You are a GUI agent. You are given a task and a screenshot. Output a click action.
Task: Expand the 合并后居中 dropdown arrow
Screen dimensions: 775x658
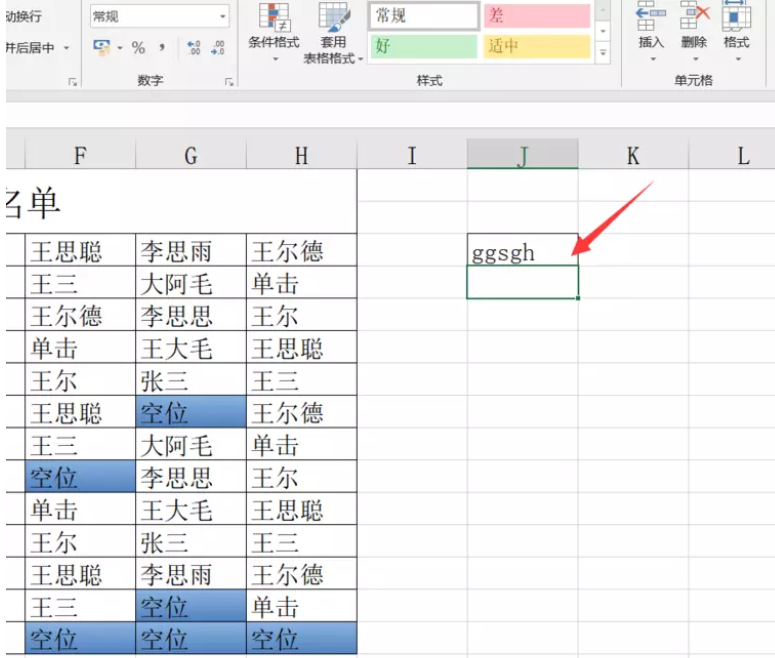pyautogui.click(x=66, y=48)
